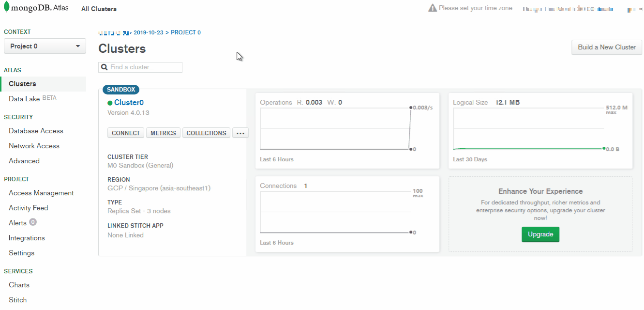The width and height of the screenshot is (644, 310).
Task: Open the Project 0 context dropdown
Action: point(45,46)
